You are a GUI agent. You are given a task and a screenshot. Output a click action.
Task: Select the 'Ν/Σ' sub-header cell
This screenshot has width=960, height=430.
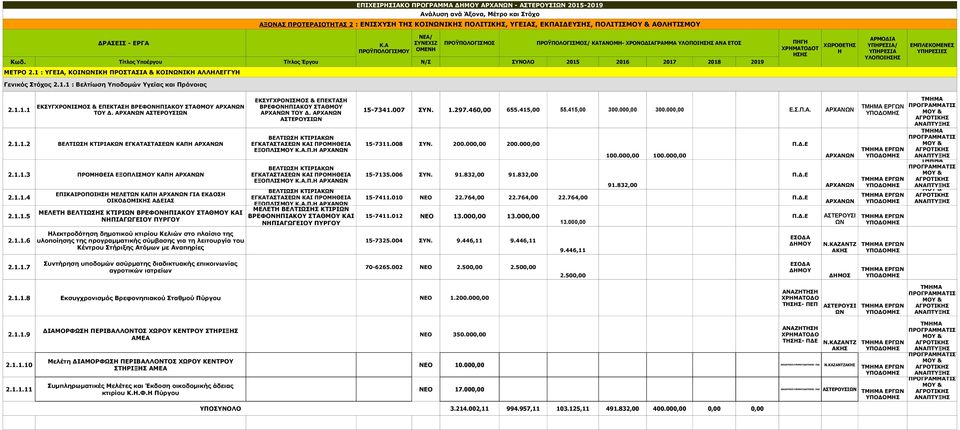(425, 62)
